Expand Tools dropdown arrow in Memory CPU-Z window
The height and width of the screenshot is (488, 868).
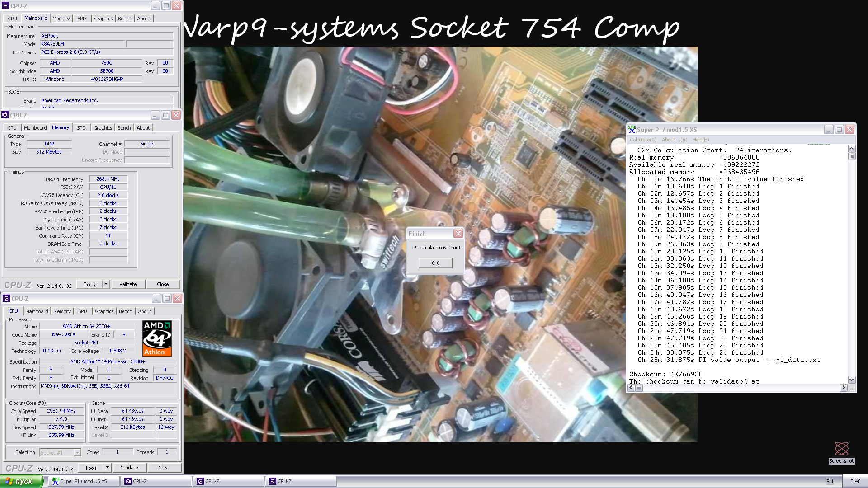(106, 284)
